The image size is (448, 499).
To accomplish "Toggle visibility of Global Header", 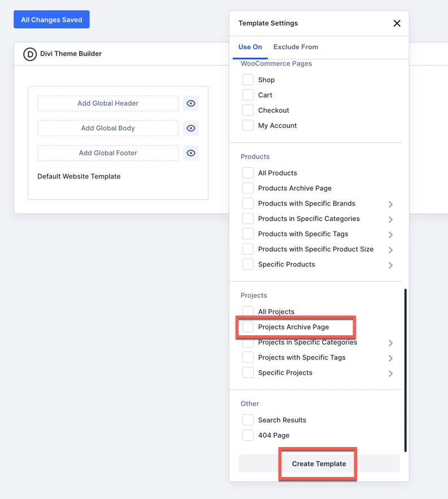I will click(x=191, y=103).
